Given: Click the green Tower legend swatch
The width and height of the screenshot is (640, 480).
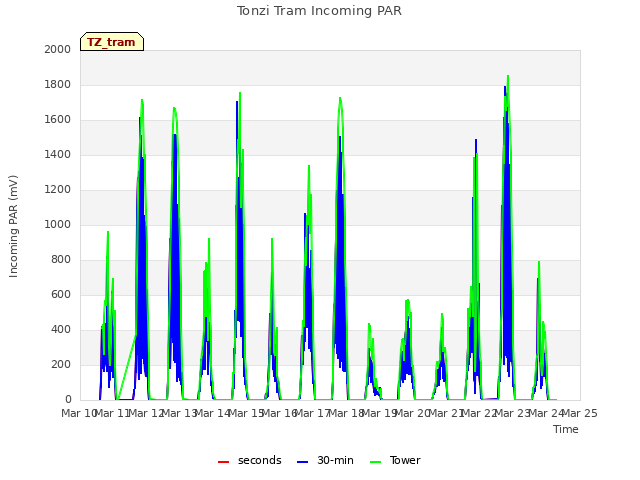Looking at the screenshot, I should click(x=375, y=462).
